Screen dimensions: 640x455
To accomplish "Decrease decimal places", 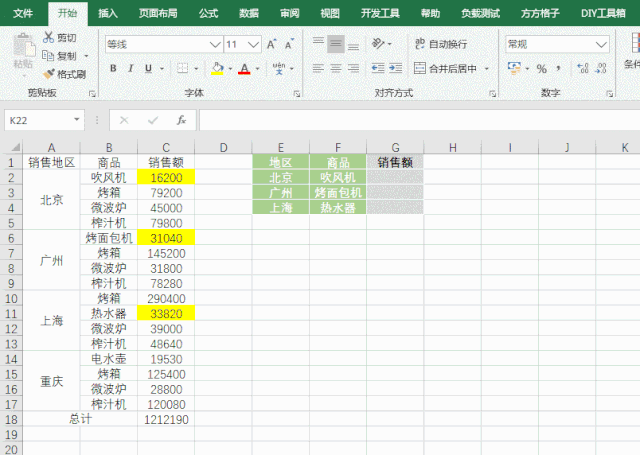I will [601, 68].
